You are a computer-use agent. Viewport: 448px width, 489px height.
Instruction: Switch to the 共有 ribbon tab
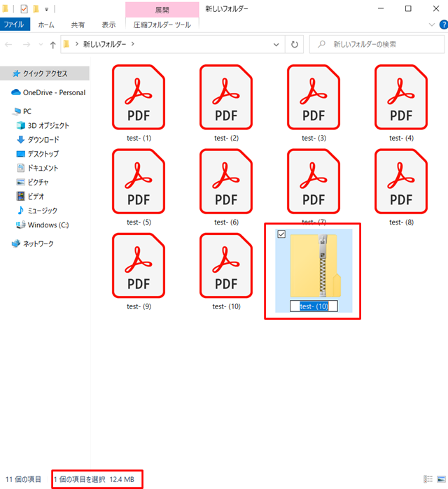[x=78, y=24]
